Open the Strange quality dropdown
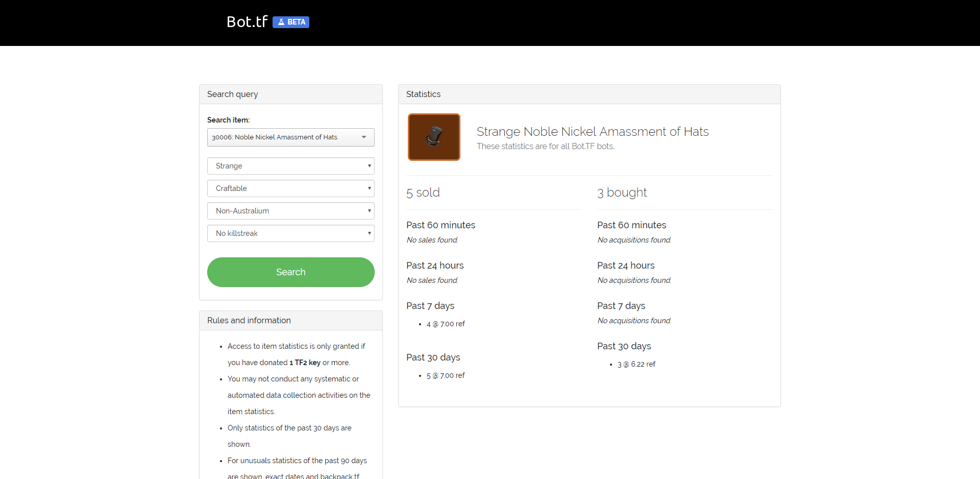 click(291, 166)
